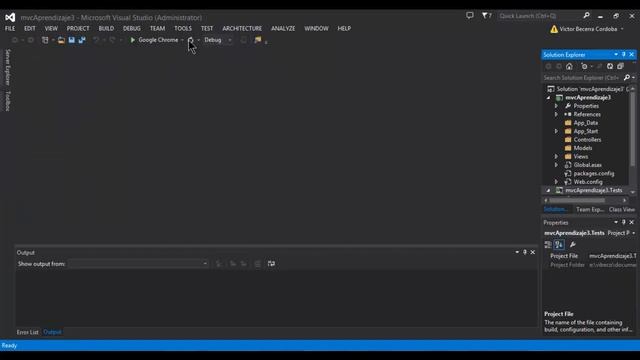Expand the Global.asax node
This screenshot has height=360, width=640.
coord(556,165)
